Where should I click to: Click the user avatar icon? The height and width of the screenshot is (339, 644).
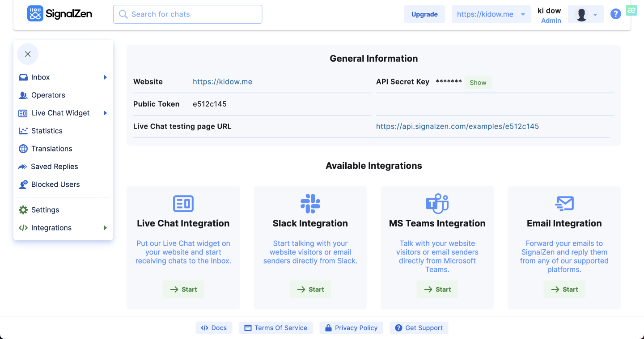pos(581,14)
